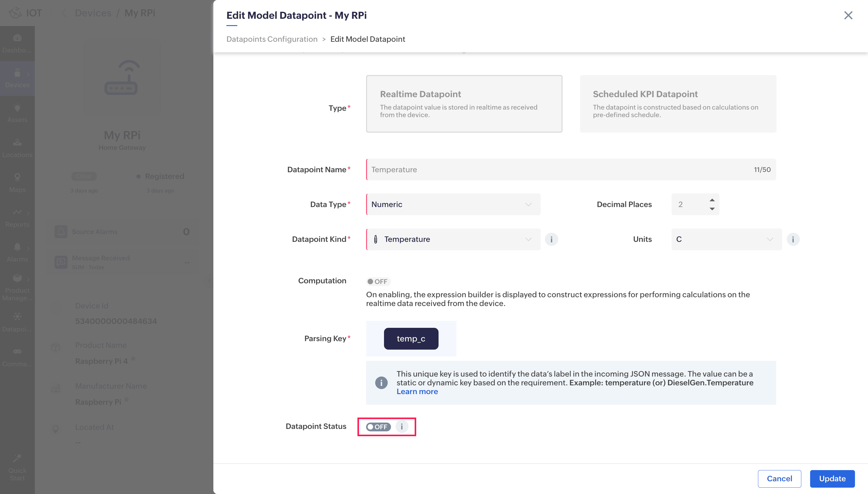Click the info icon next to Units
Image resolution: width=868 pixels, height=494 pixels.
pos(793,239)
